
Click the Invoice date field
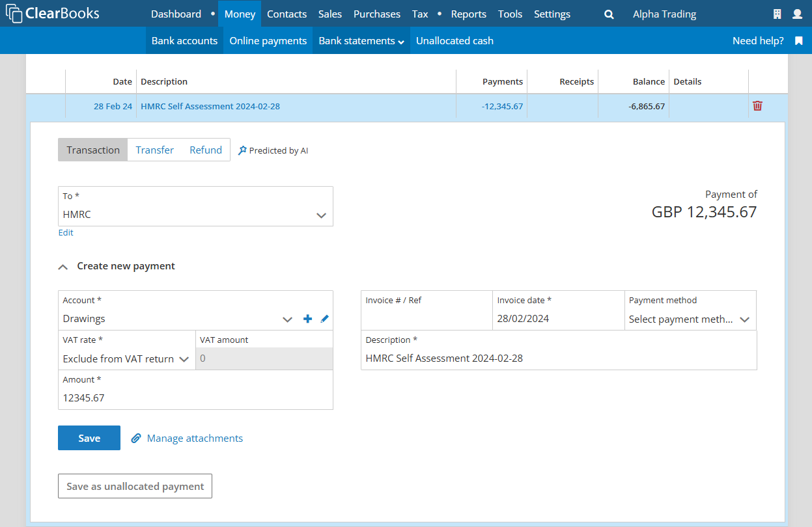[559, 310]
